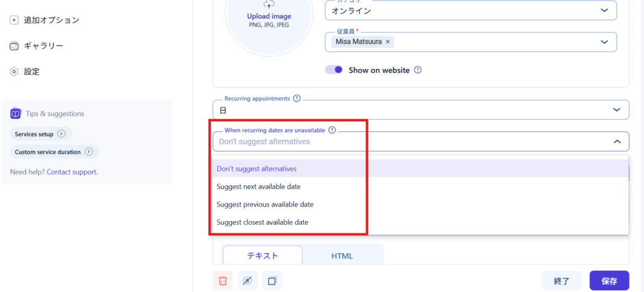Click info icon beside When recurring dates unavailable

point(332,130)
